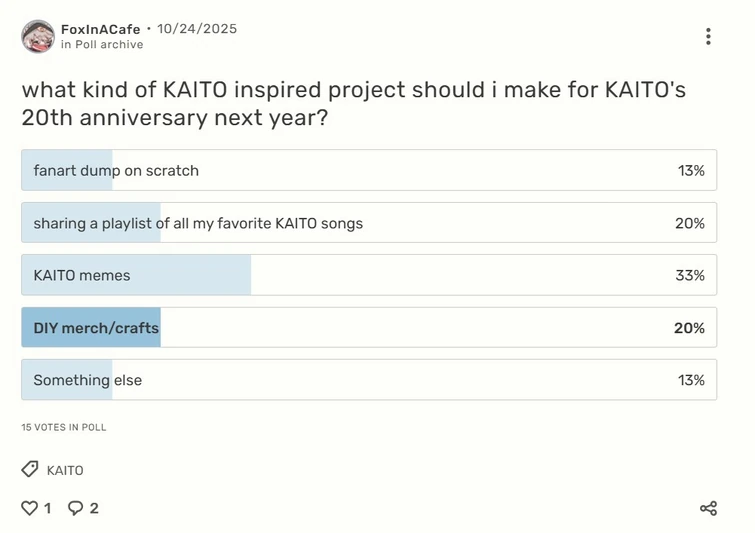Click the poll question about KAITO's 20th anniversary

tap(354, 103)
